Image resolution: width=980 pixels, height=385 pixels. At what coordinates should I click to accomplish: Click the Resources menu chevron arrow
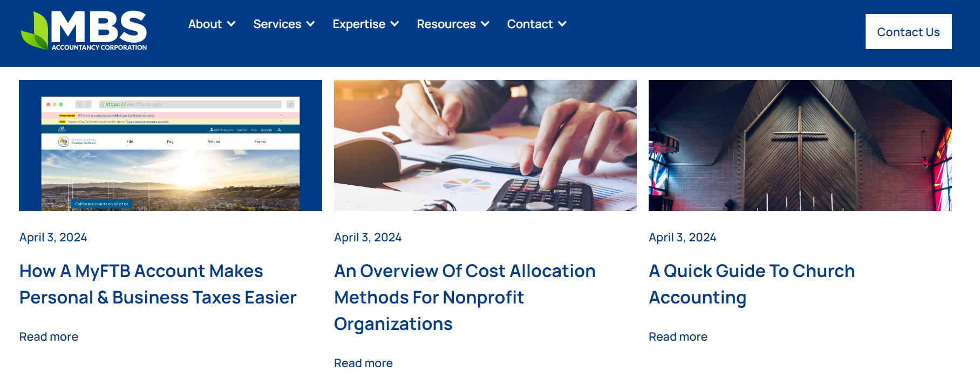tap(485, 24)
